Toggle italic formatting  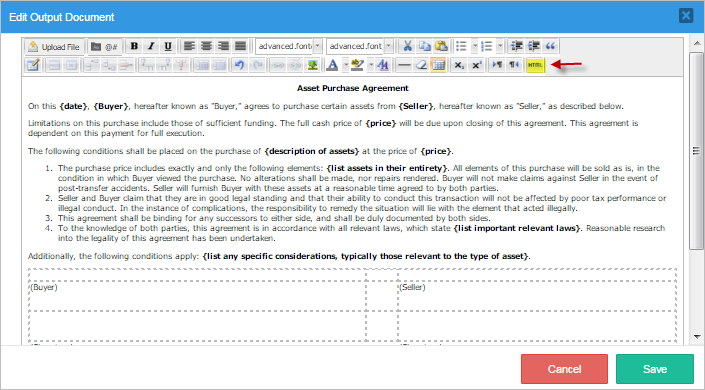(151, 46)
